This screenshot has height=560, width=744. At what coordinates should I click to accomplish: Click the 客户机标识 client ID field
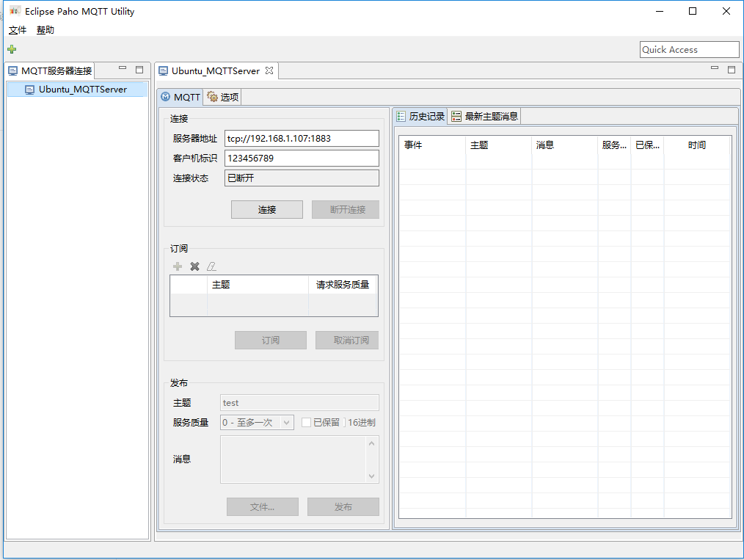click(302, 159)
